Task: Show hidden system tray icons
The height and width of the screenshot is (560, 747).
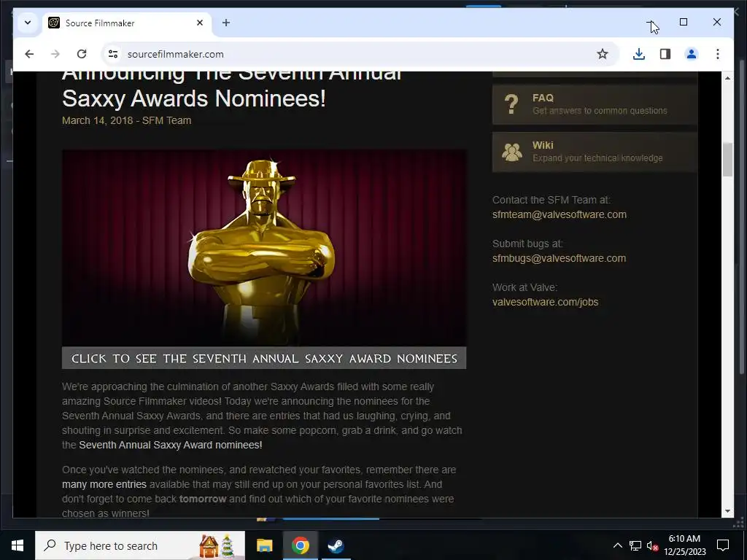Action: 617,545
